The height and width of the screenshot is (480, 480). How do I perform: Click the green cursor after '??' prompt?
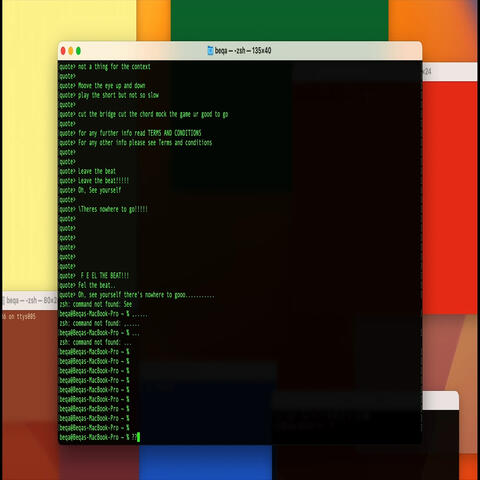click(138, 437)
